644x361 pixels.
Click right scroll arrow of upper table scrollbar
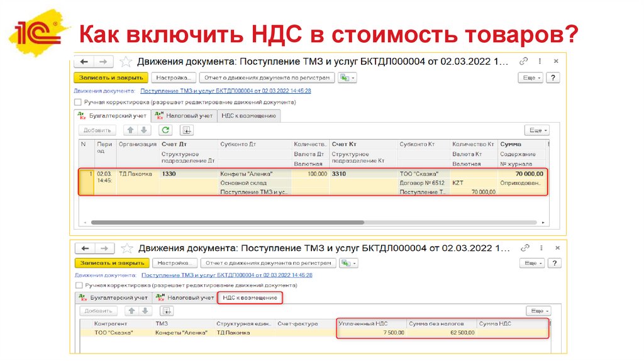[543, 223]
